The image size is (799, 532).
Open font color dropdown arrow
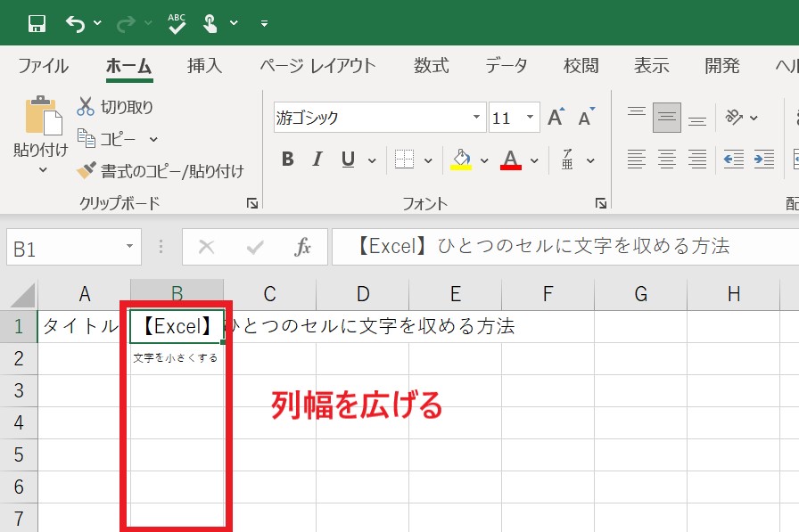pos(534,160)
